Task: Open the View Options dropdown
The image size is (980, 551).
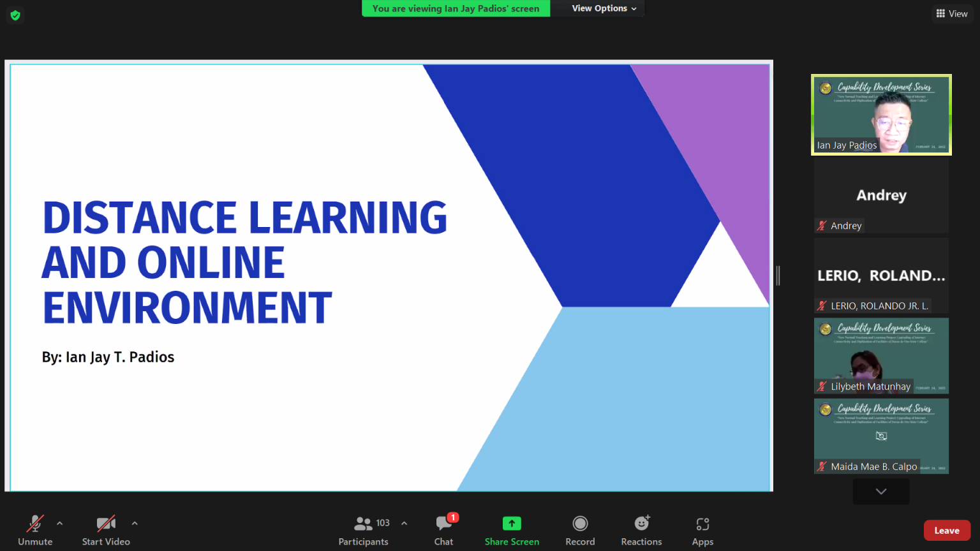Action: click(604, 8)
